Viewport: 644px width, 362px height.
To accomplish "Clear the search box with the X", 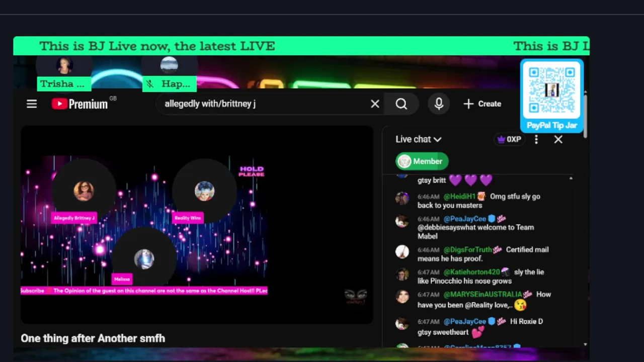I will 375,104.
